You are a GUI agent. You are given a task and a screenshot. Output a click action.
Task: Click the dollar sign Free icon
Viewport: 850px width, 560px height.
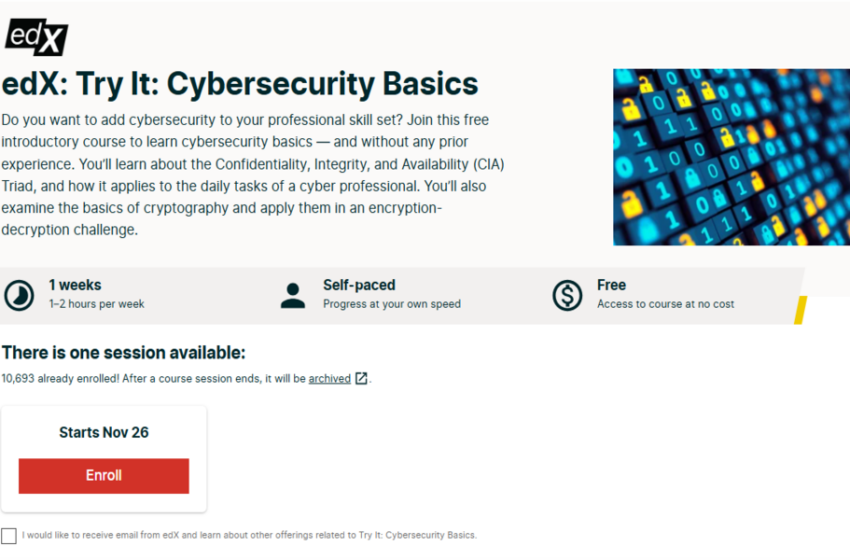(x=567, y=295)
